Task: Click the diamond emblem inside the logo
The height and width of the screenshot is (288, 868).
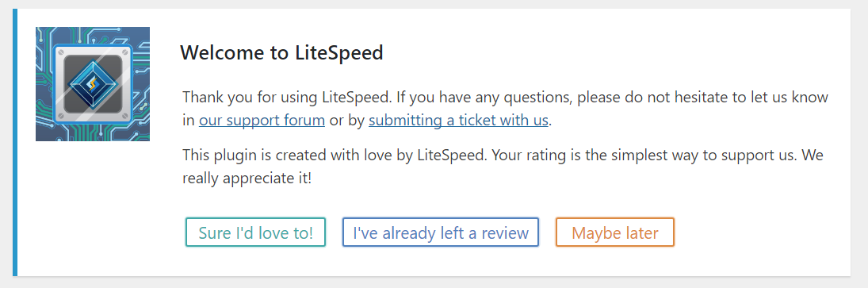Action: (93, 85)
